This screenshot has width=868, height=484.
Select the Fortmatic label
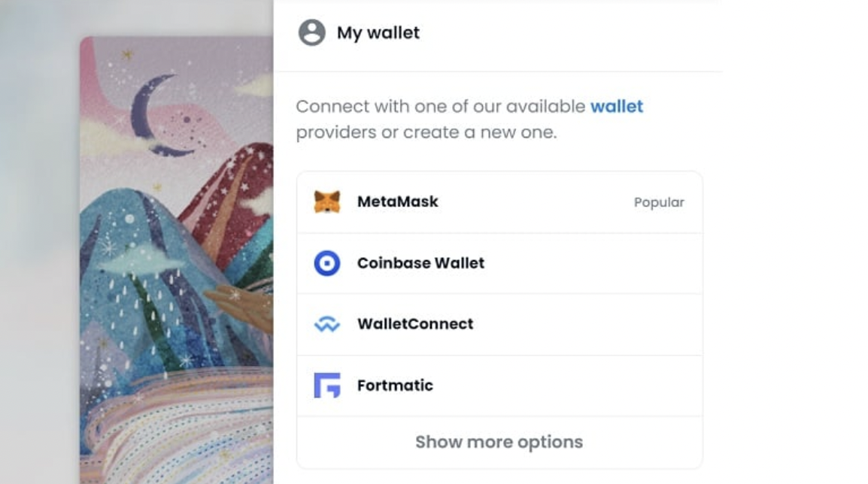tap(395, 386)
